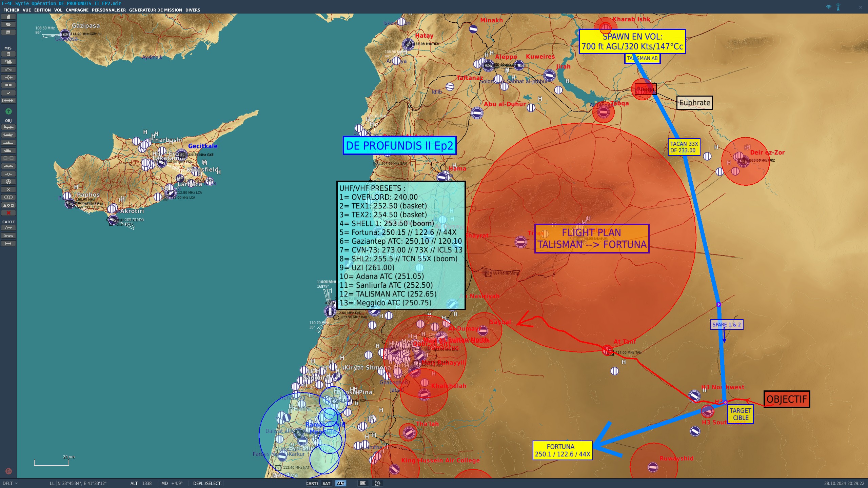Click the airplane group placement icon
The image size is (868, 488).
(8, 127)
